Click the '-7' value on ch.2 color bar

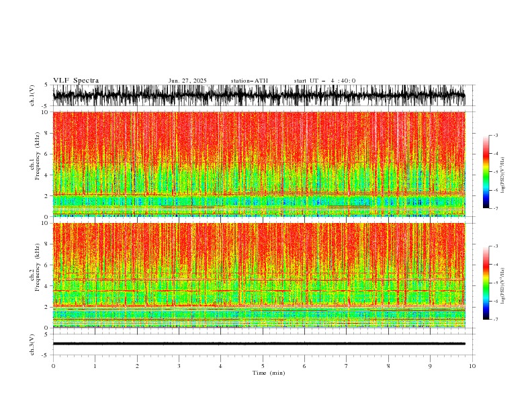coord(495,320)
